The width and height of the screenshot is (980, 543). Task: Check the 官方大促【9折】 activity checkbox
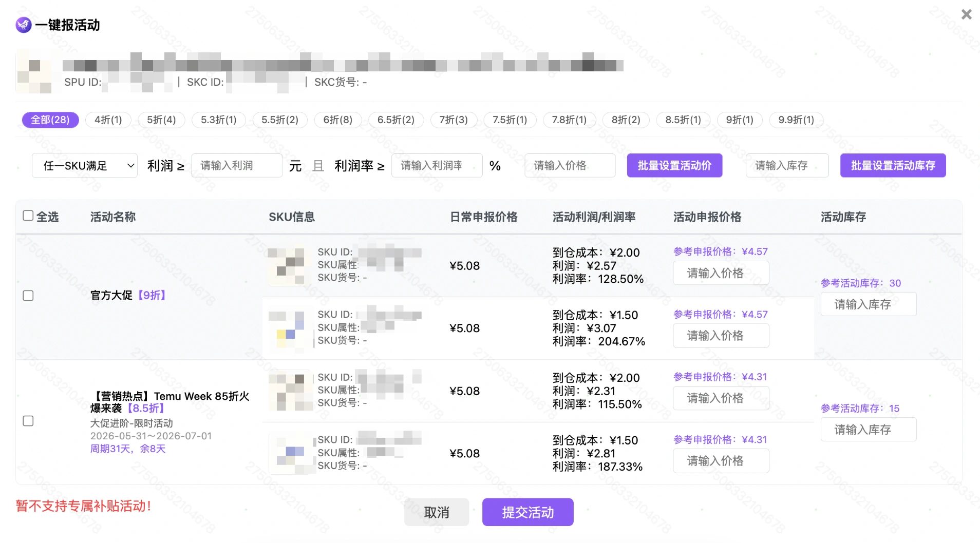(x=28, y=296)
